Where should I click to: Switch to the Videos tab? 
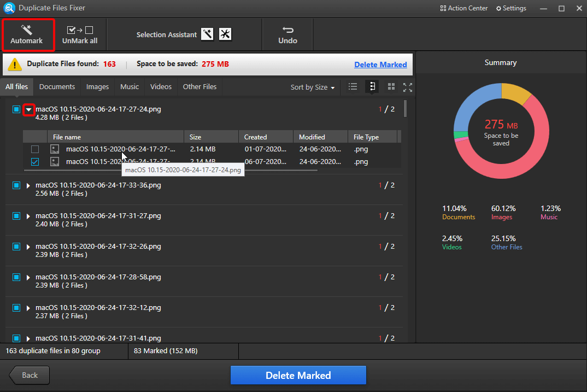click(161, 87)
